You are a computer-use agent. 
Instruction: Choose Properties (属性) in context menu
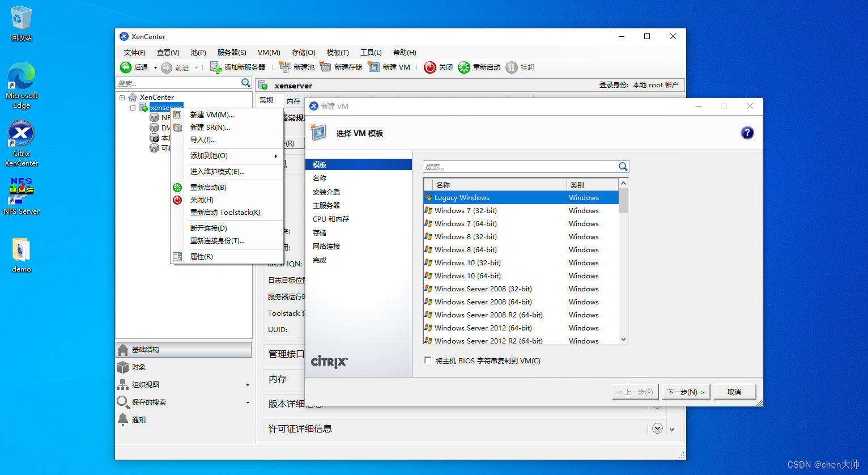[x=227, y=257]
